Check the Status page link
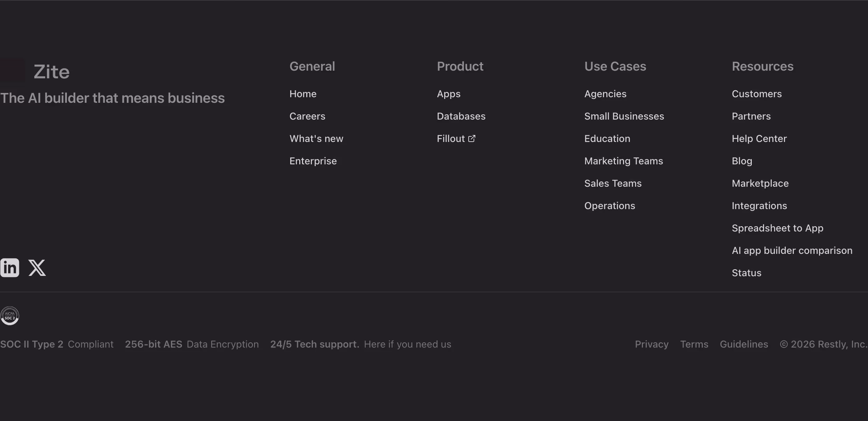Viewport: 868px width, 421px height. 747,273
